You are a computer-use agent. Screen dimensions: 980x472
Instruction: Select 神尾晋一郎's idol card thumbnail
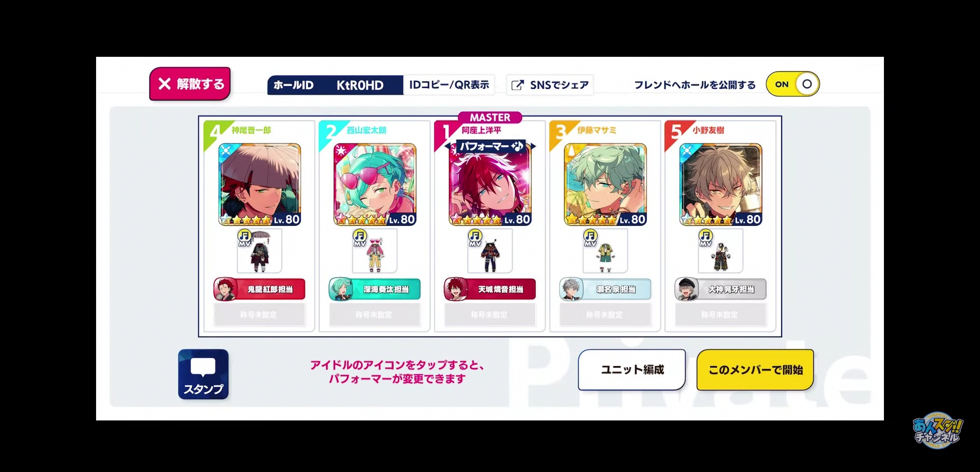[260, 184]
